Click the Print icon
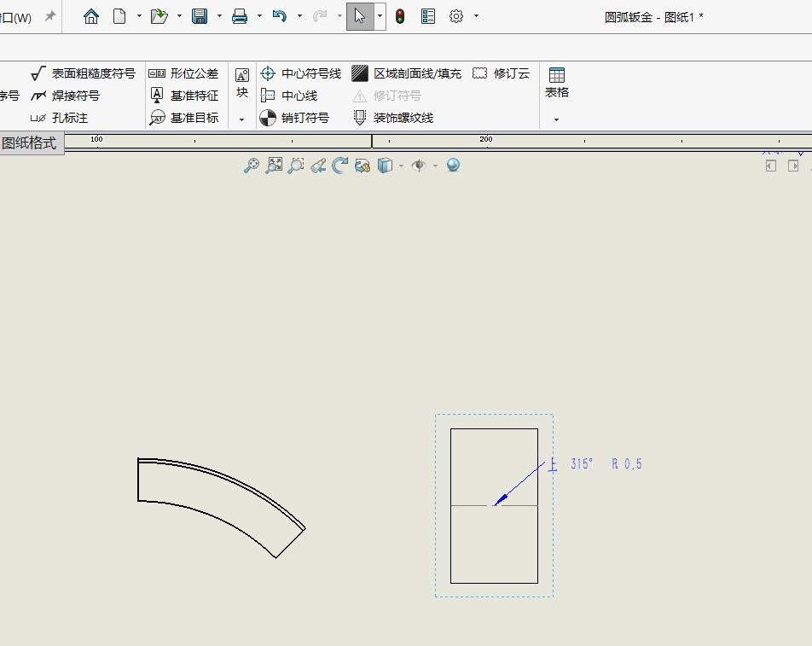Image resolution: width=812 pixels, height=646 pixels. [240, 16]
